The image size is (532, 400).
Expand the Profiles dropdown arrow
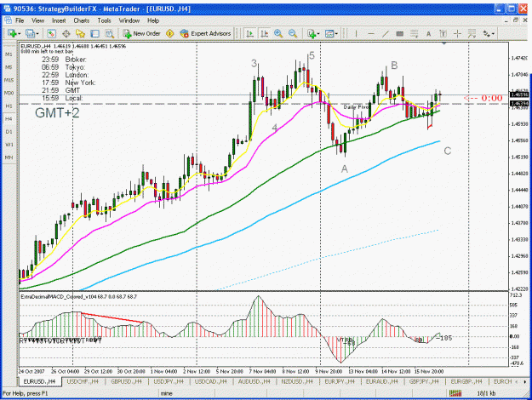(x=37, y=34)
